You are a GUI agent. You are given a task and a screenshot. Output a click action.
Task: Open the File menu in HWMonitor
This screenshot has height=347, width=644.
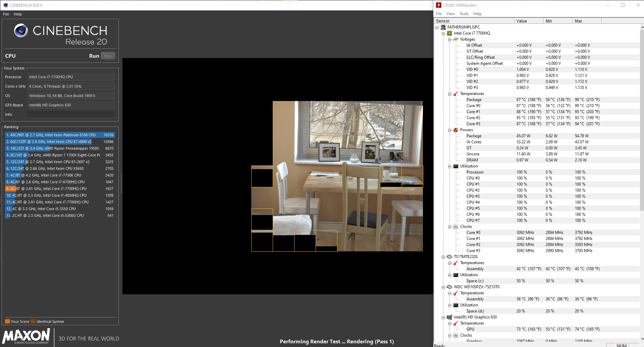[x=439, y=14]
